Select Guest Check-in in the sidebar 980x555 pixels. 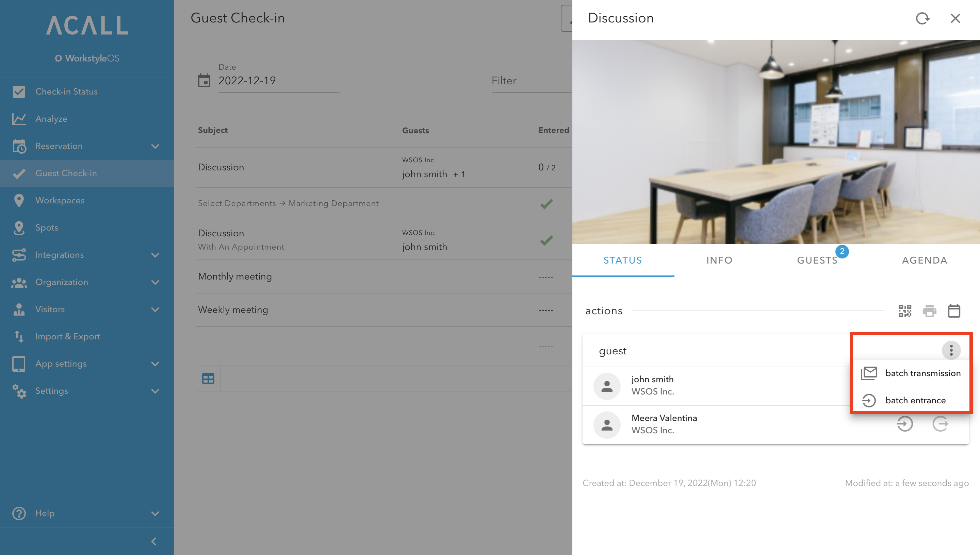click(87, 173)
